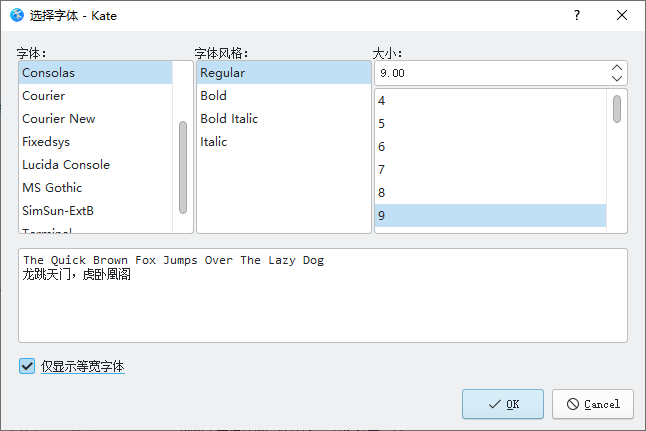
Task: Toggle the monospace-only fonts checkbox
Action: click(27, 366)
